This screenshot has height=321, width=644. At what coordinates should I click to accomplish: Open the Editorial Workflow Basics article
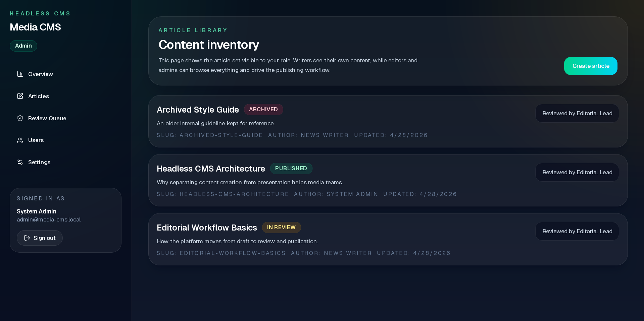[x=207, y=228]
